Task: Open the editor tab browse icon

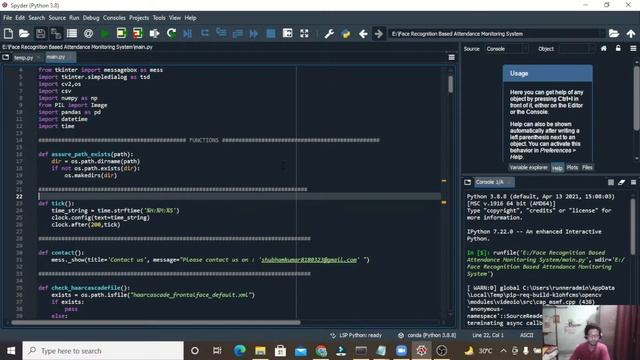Action: click(x=6, y=57)
